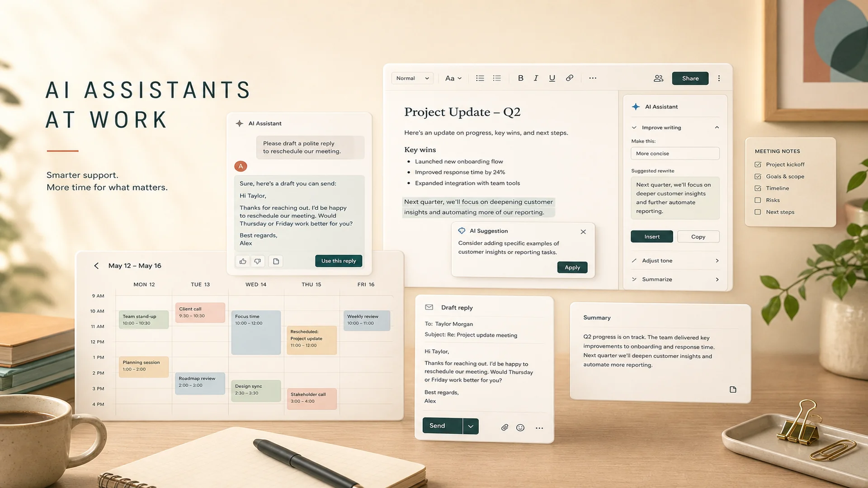Check the Risks checkbox
Screen dimensions: 868x488
[758, 200]
